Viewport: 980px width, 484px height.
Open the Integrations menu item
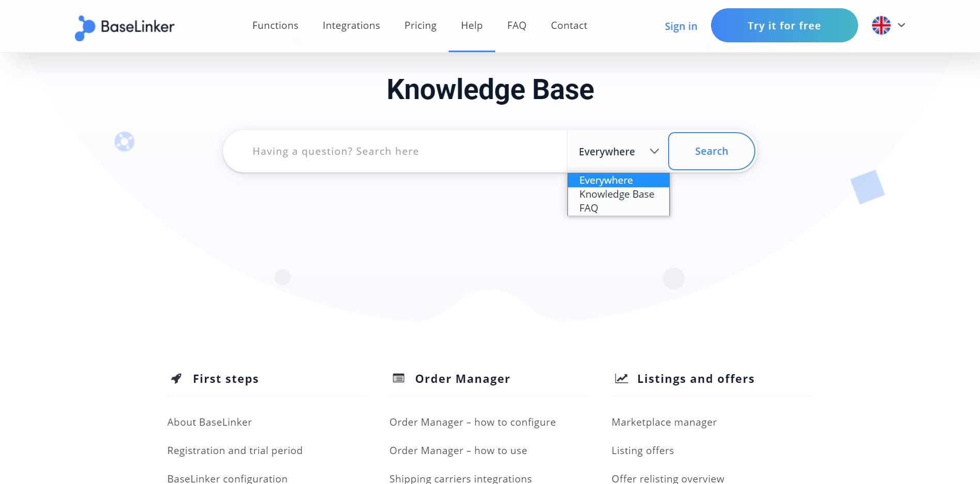351,25
